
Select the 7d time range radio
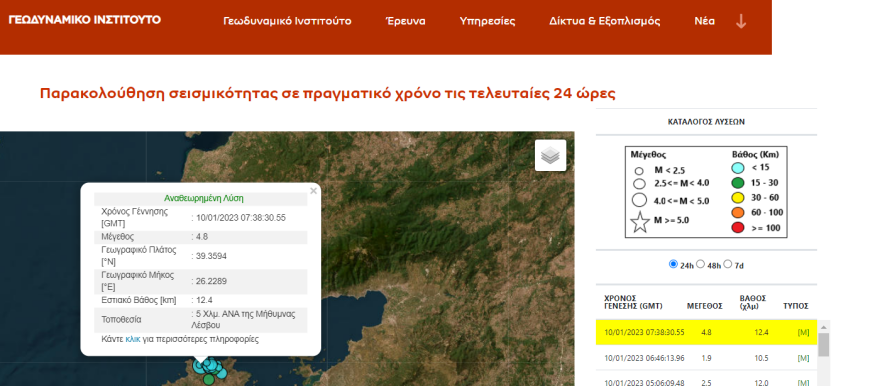728,264
